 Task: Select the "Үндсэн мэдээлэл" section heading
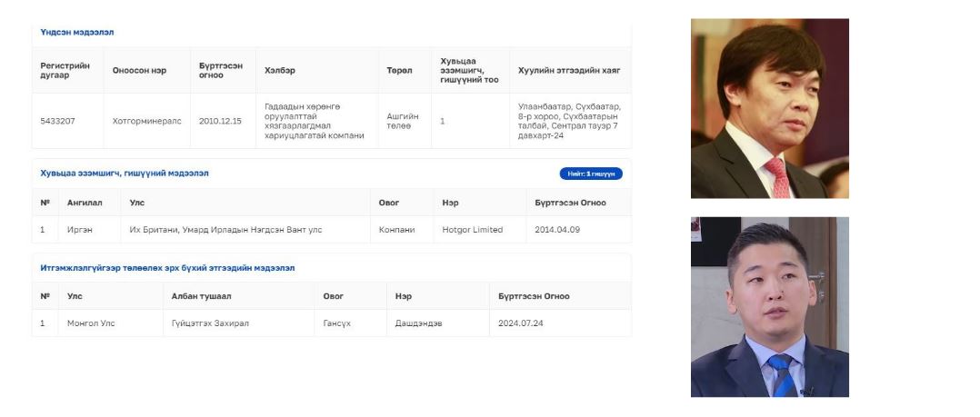(76, 32)
